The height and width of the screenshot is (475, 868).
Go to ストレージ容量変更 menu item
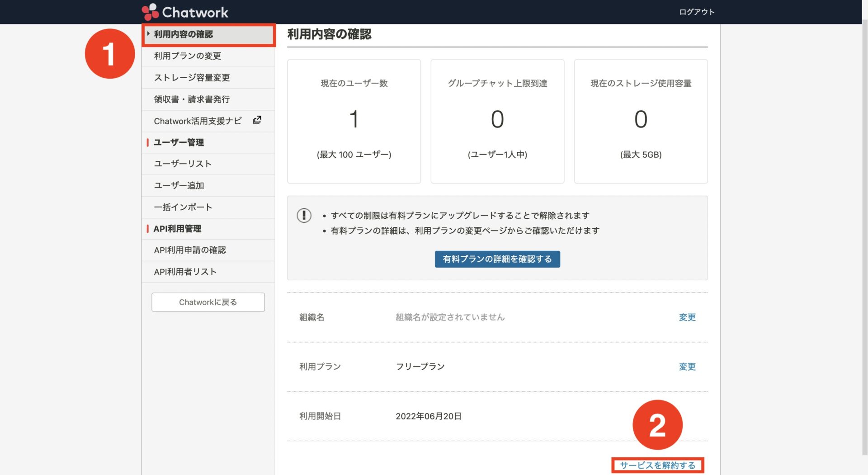[x=208, y=78]
